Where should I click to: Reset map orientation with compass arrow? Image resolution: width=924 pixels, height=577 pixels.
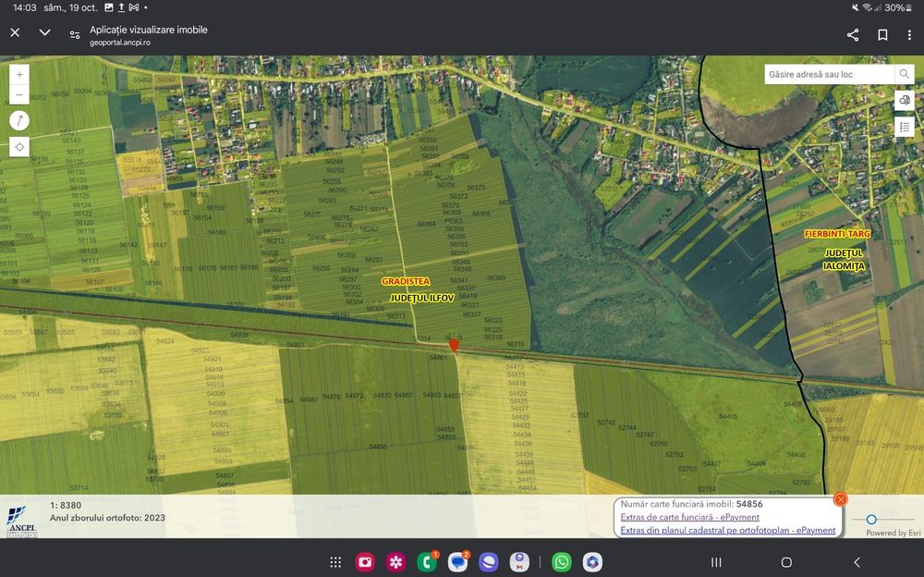(x=19, y=121)
